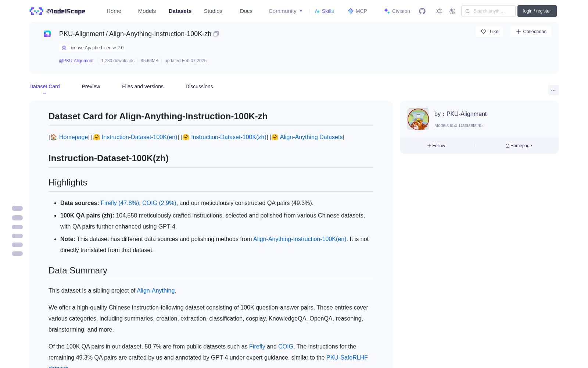Open the PKU-SafeRLHF link

click(x=347, y=357)
